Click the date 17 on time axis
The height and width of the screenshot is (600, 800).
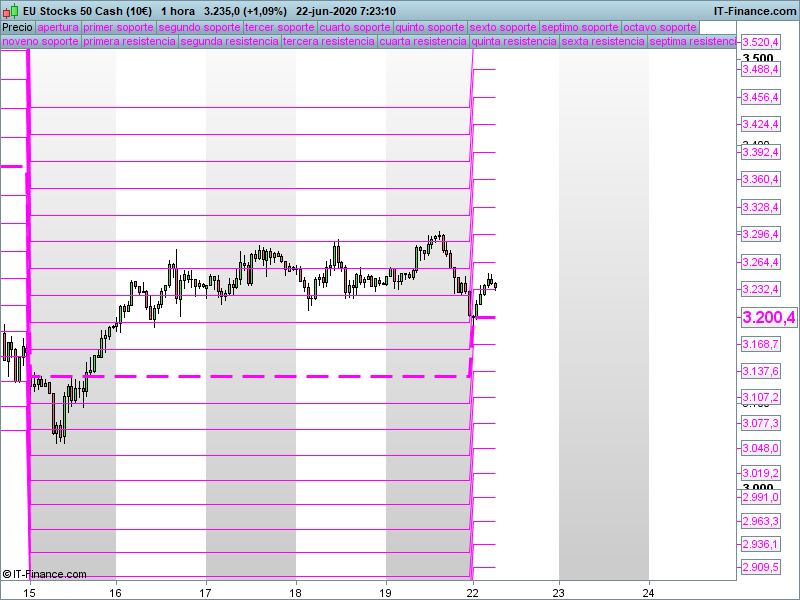click(206, 591)
